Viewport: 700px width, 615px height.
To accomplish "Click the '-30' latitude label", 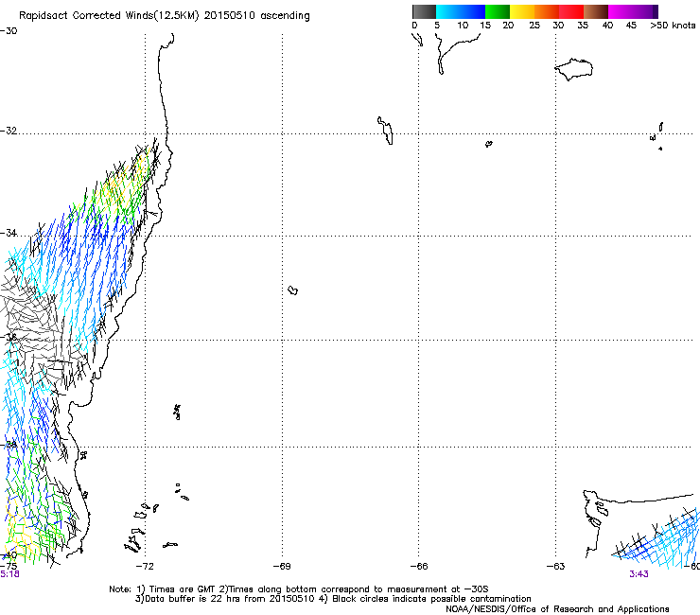I will (x=9, y=31).
